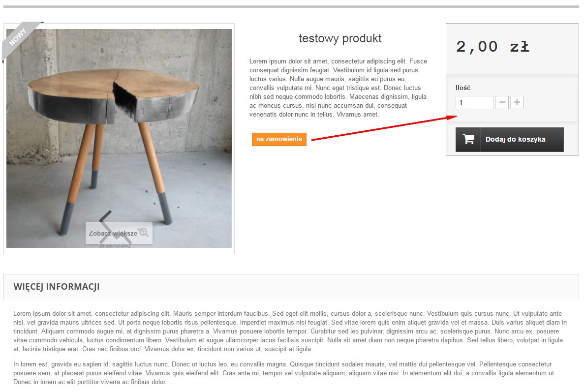This screenshot has width=585, height=392.
Task: Open larger image via Zobacz większe
Action: click(x=113, y=233)
